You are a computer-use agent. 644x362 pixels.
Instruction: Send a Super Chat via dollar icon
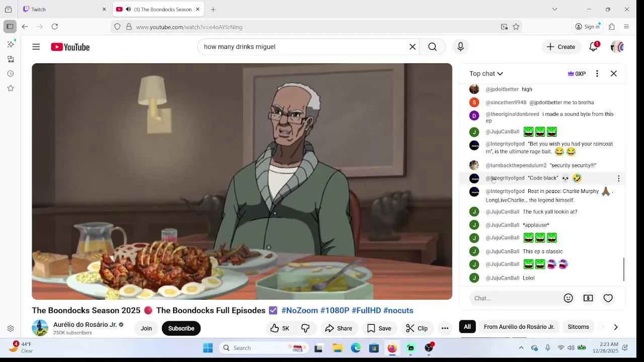tap(588, 298)
